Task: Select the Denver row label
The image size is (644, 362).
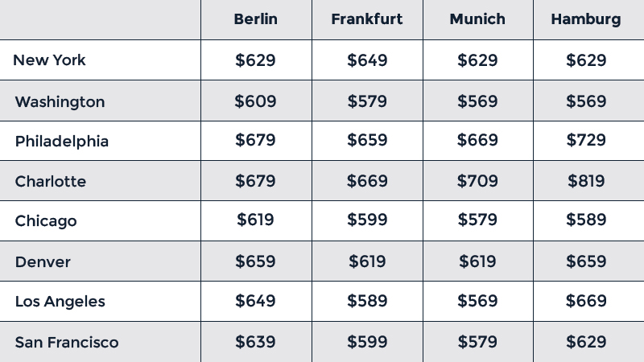Action: (x=43, y=261)
